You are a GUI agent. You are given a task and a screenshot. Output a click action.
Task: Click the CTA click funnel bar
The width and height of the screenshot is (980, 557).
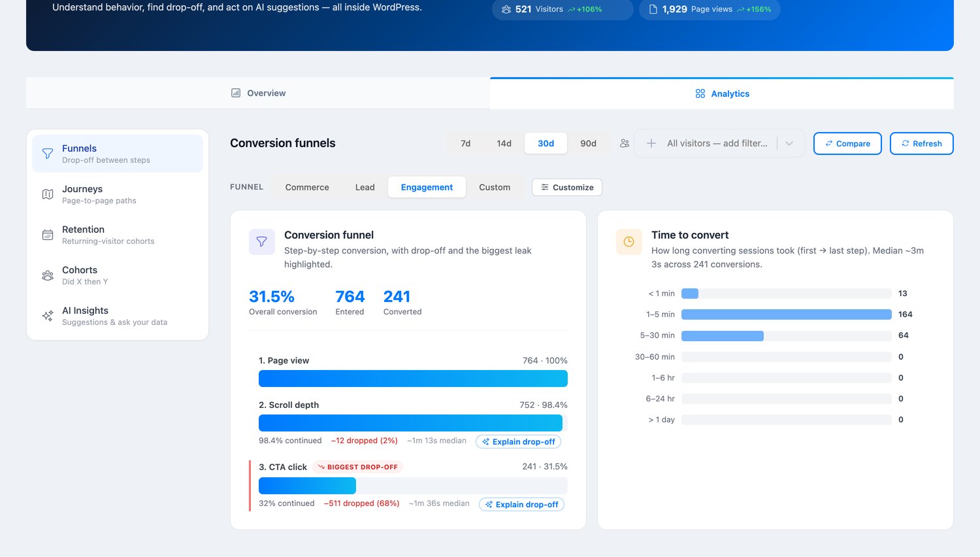pyautogui.click(x=307, y=486)
